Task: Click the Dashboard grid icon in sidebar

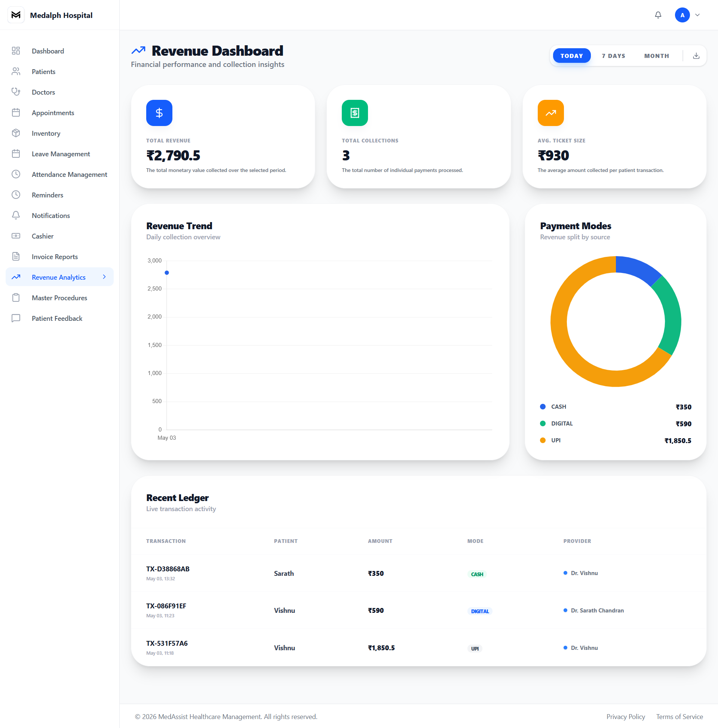Action: pos(16,51)
